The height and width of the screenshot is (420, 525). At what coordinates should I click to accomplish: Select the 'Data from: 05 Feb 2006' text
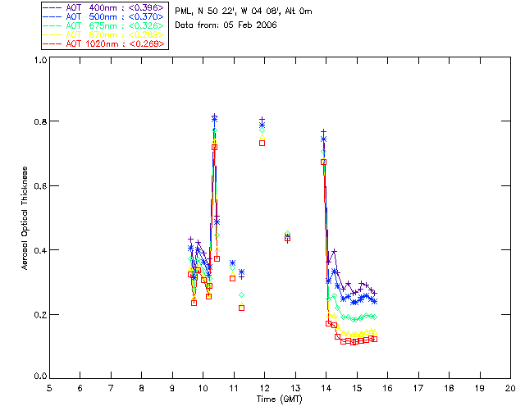tap(226, 25)
